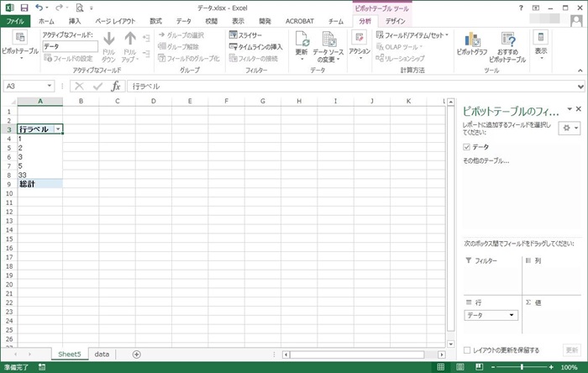Open print preview from quick access toolbar

click(x=79, y=8)
